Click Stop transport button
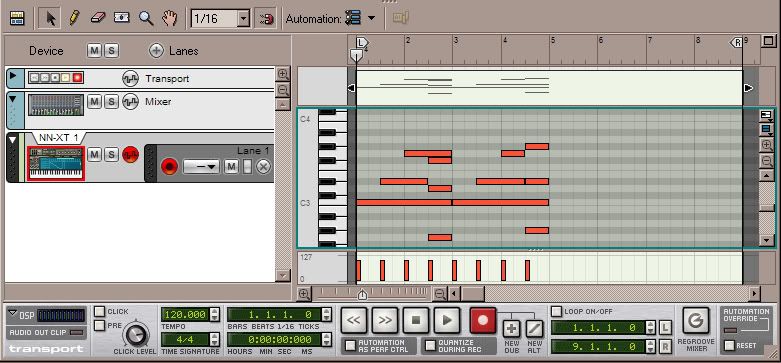 pos(416,320)
